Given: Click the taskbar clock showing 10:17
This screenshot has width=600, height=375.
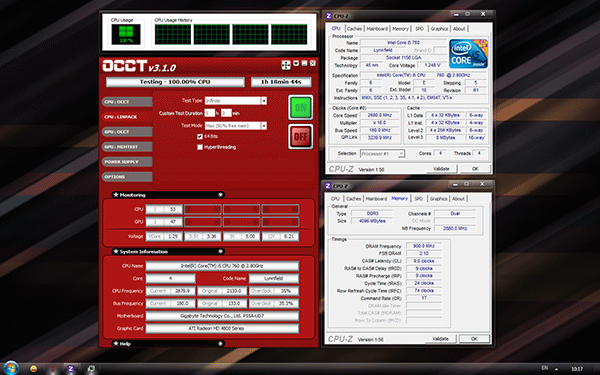Looking at the screenshot, I should tap(577, 369).
